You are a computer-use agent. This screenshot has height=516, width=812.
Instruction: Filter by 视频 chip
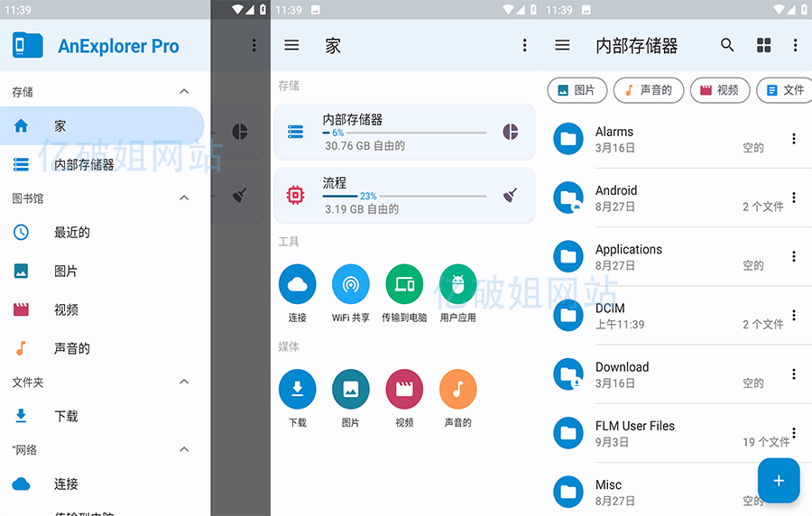pos(720,90)
